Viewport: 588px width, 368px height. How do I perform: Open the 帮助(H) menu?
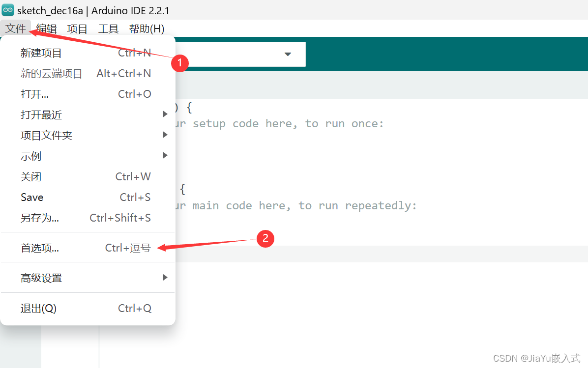click(147, 28)
